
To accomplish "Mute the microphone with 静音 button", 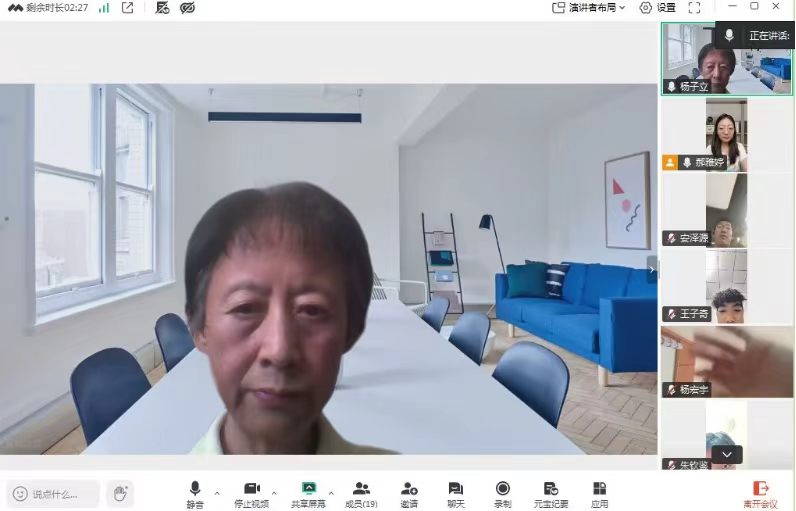I will (x=195, y=495).
